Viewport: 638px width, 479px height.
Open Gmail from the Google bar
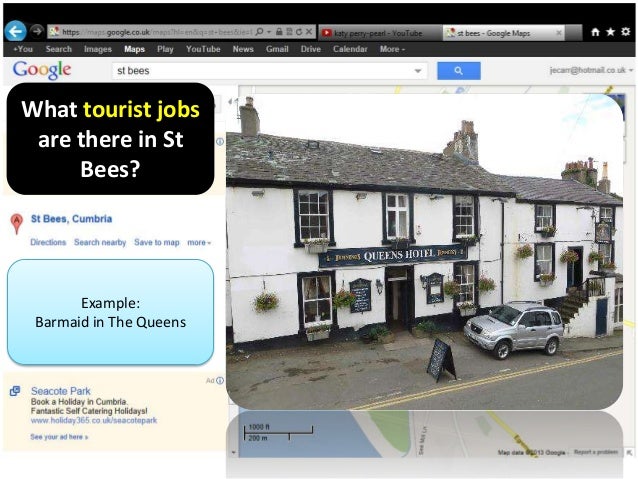276,48
